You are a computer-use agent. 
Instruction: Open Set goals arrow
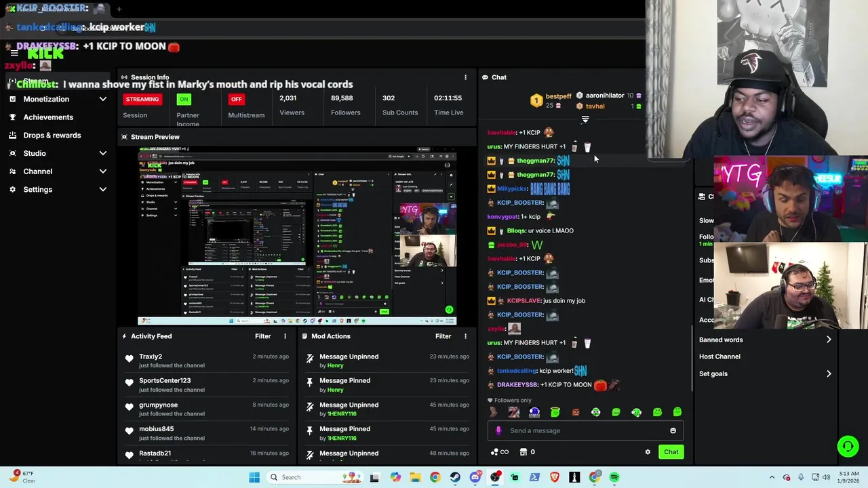pyautogui.click(x=829, y=373)
